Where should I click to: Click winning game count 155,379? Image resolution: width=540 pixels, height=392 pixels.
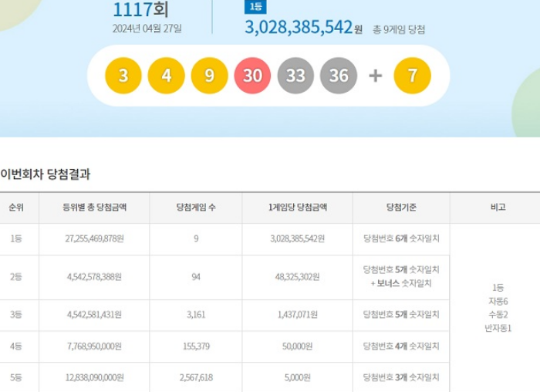pyautogui.click(x=196, y=346)
